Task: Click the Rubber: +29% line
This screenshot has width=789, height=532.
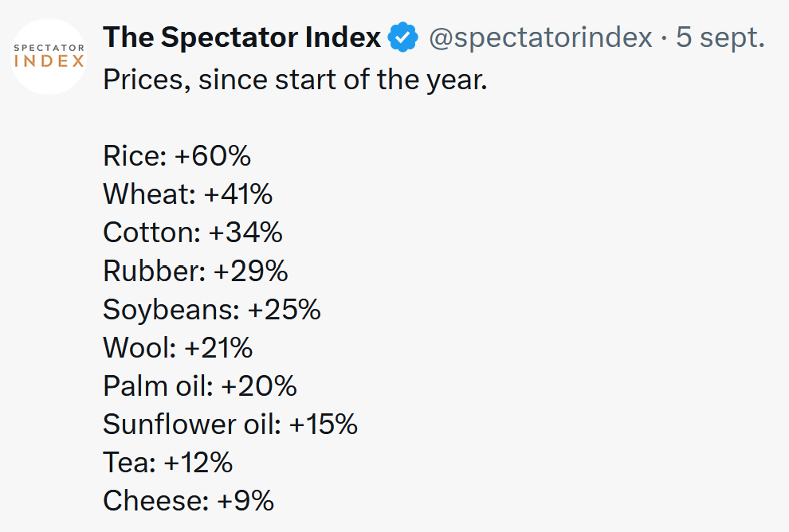Action: pos(195,271)
